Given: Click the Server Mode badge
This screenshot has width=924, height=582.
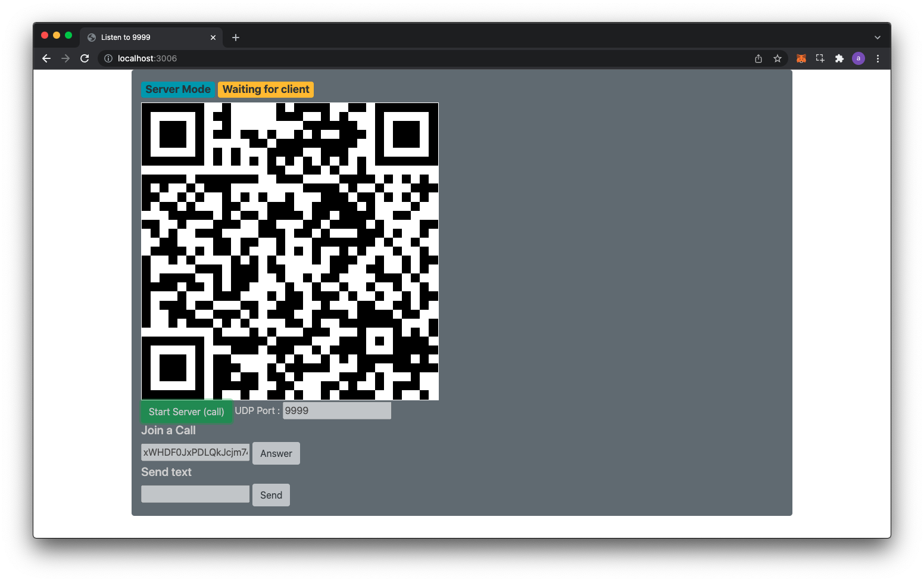Looking at the screenshot, I should point(178,89).
